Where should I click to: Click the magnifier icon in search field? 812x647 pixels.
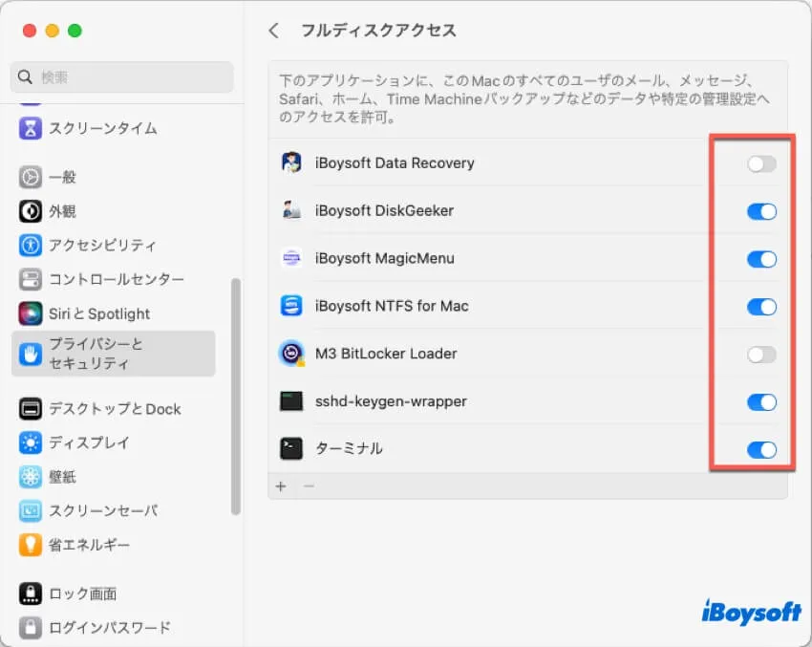pos(25,77)
